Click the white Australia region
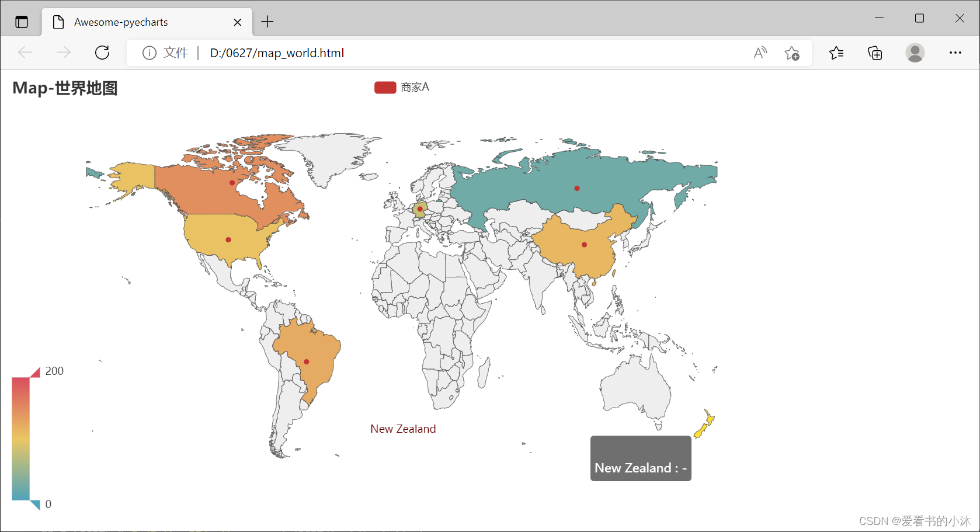This screenshot has height=532, width=980. coord(637,385)
